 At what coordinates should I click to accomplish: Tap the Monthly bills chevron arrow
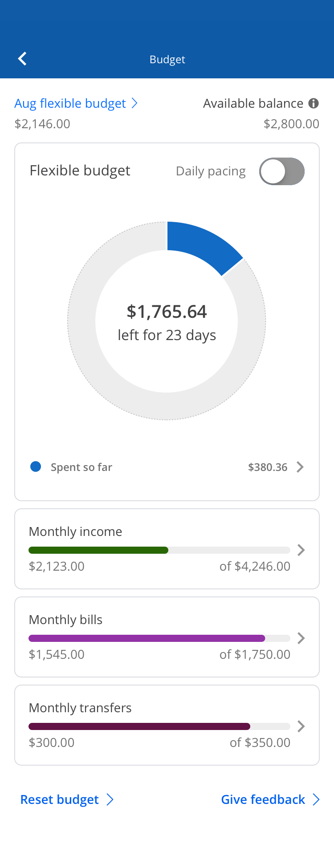[x=301, y=638]
